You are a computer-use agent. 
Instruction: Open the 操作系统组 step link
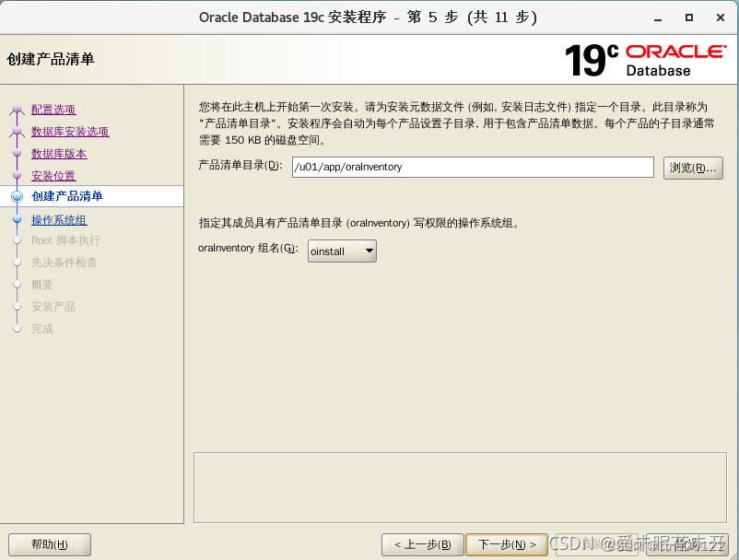[59, 220]
